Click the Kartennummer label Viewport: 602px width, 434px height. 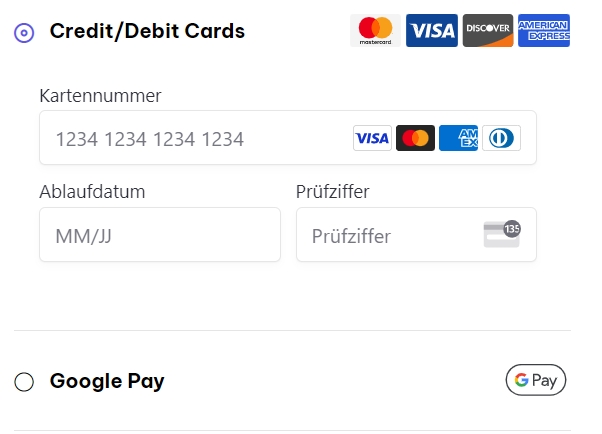tap(100, 96)
